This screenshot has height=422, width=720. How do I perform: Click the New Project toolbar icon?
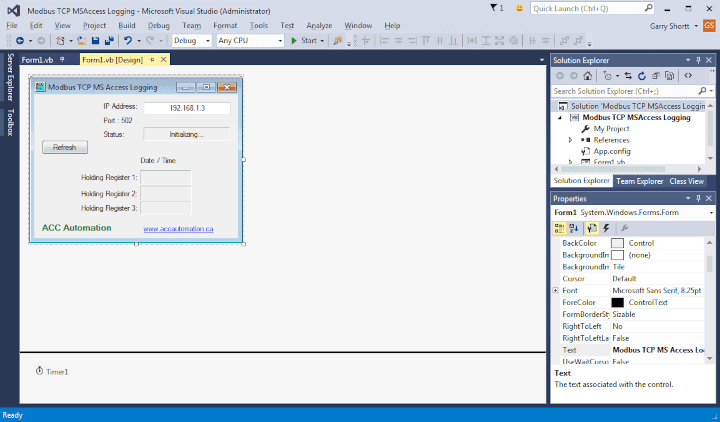click(x=60, y=40)
